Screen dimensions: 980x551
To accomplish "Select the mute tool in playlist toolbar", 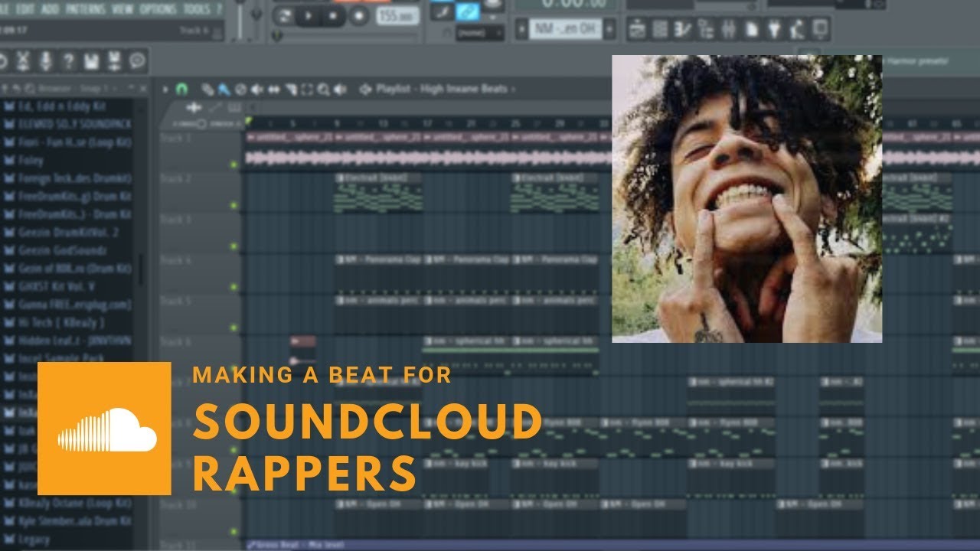I will pos(256,89).
